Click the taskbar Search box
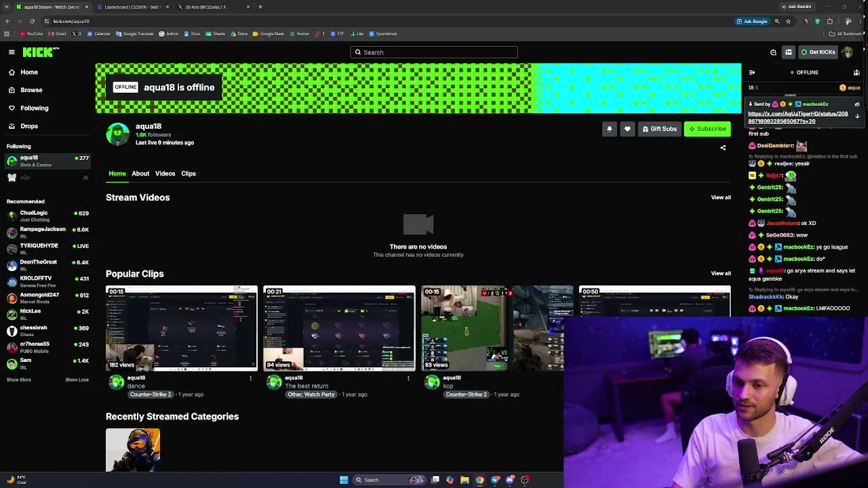The image size is (868, 488). click(389, 480)
